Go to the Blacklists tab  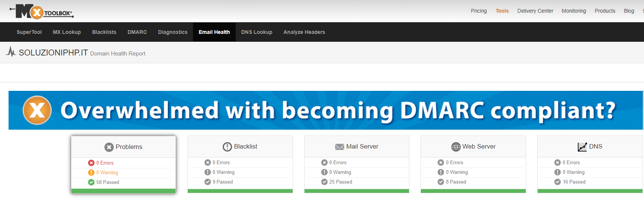tap(104, 32)
